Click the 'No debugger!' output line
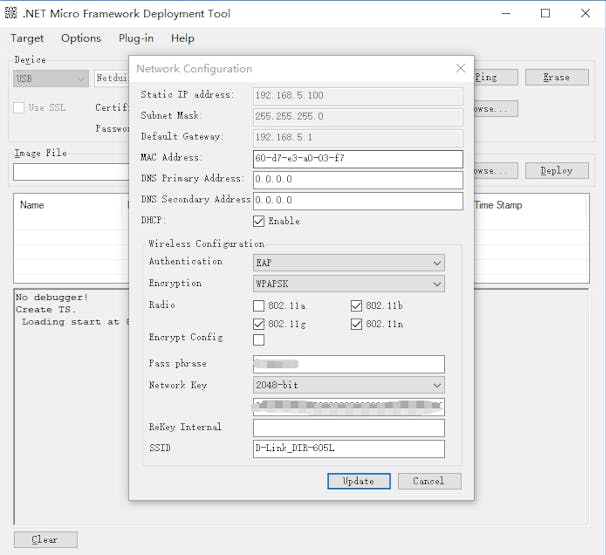 [52, 297]
